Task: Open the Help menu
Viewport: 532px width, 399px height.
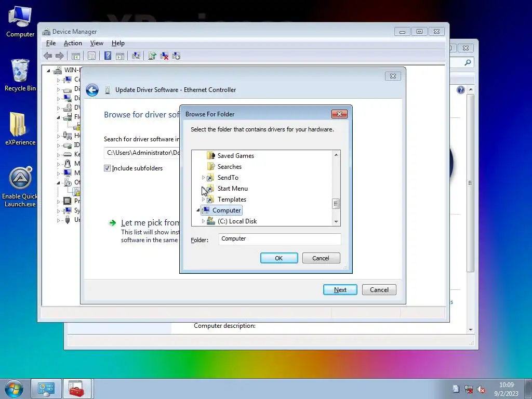Action: 118,43
